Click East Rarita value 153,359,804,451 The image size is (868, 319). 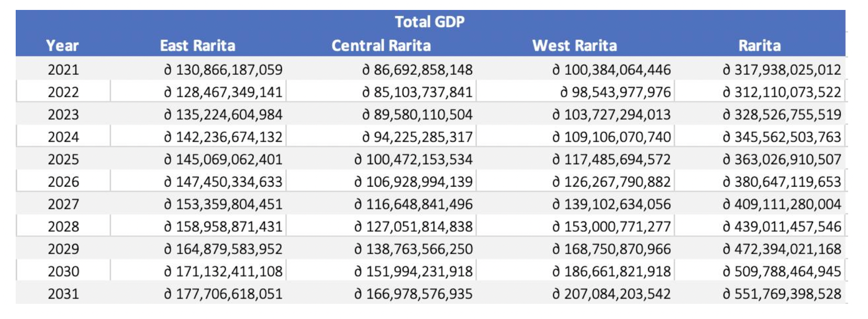tap(224, 204)
